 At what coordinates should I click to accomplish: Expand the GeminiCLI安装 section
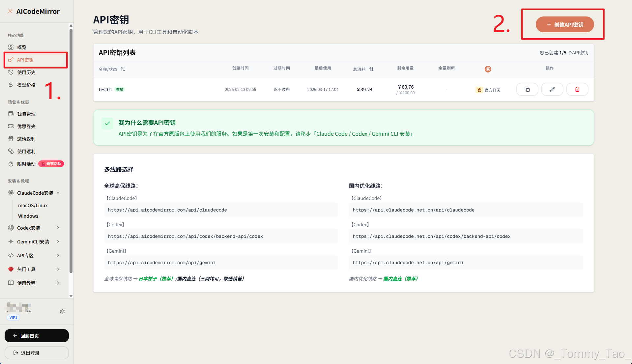(x=58, y=241)
